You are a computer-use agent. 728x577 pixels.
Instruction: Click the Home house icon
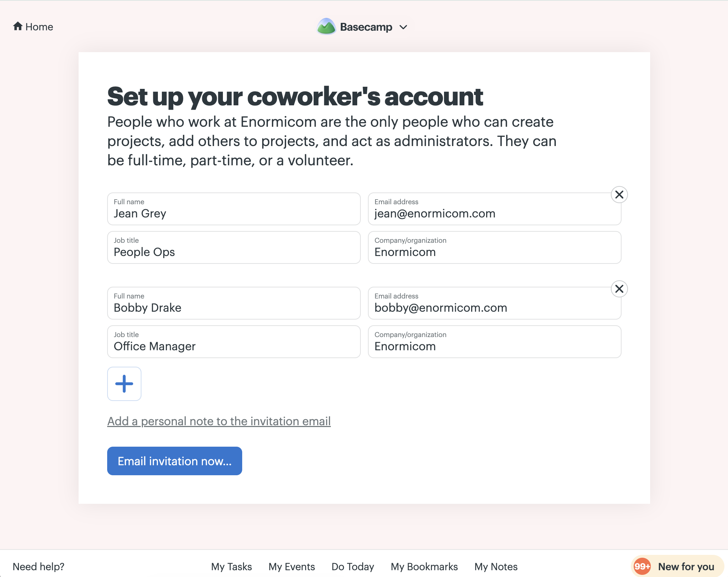pos(18,26)
